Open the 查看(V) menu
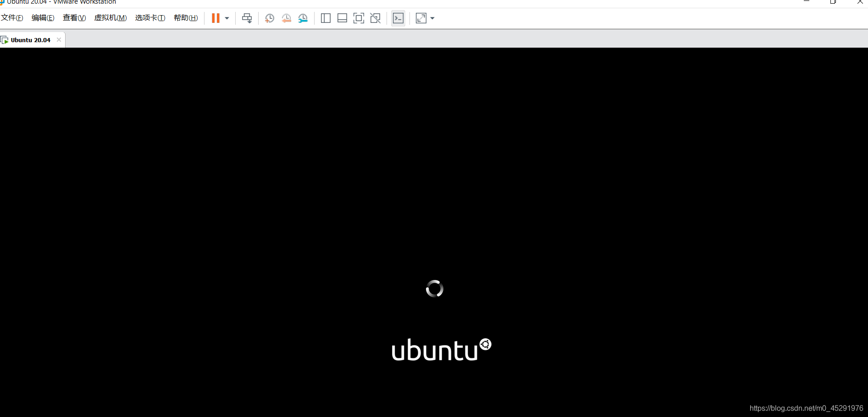Viewport: 868px width, 417px height. 74,18
